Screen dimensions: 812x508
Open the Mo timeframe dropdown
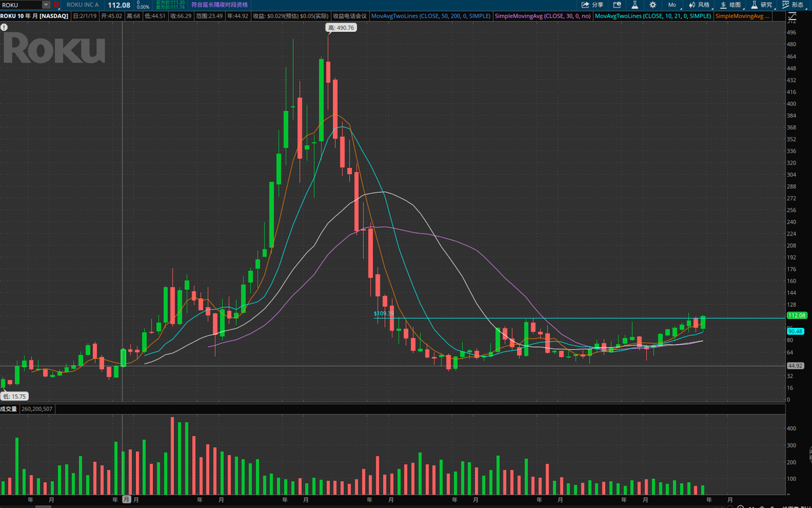pyautogui.click(x=672, y=5)
